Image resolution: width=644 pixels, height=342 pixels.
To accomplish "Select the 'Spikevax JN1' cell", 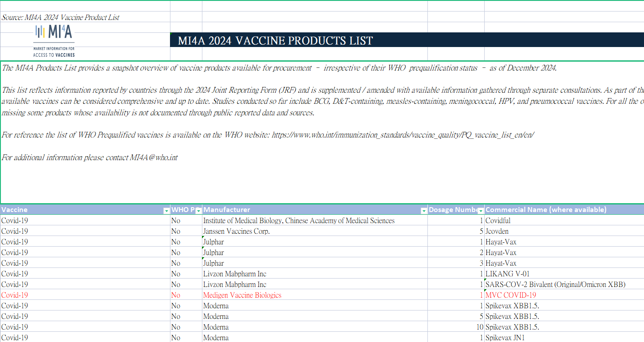I will pyautogui.click(x=565, y=338).
